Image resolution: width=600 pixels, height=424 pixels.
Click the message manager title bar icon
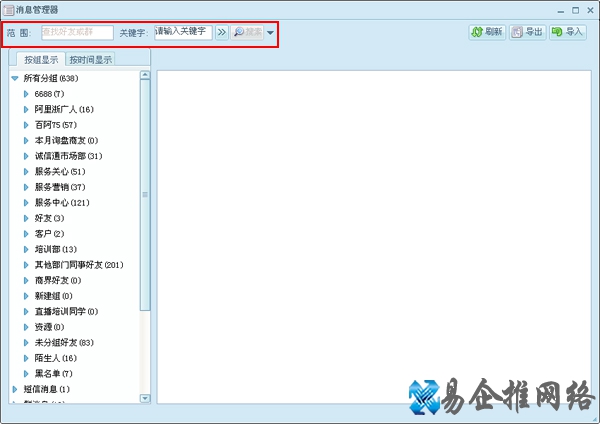tap(9, 9)
